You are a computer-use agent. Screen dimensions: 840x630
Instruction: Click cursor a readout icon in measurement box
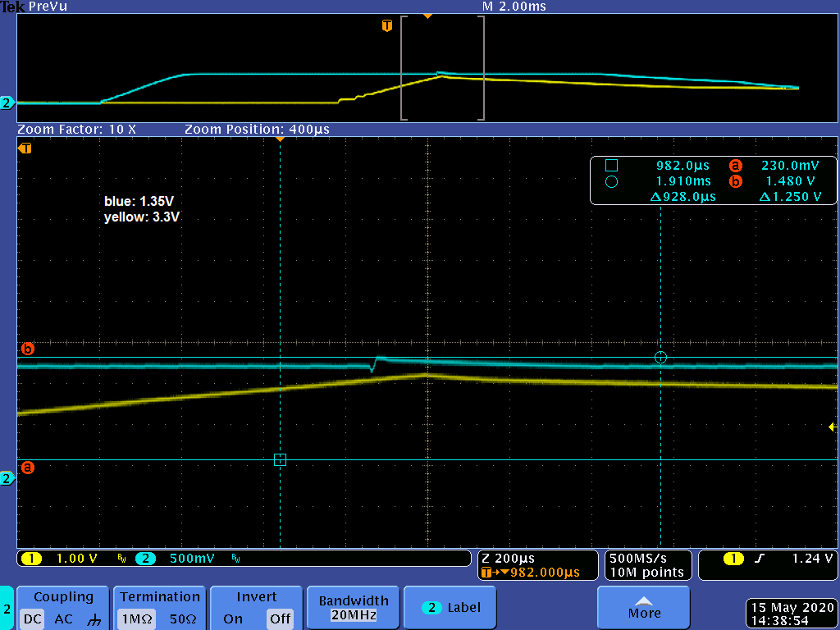[x=736, y=166]
